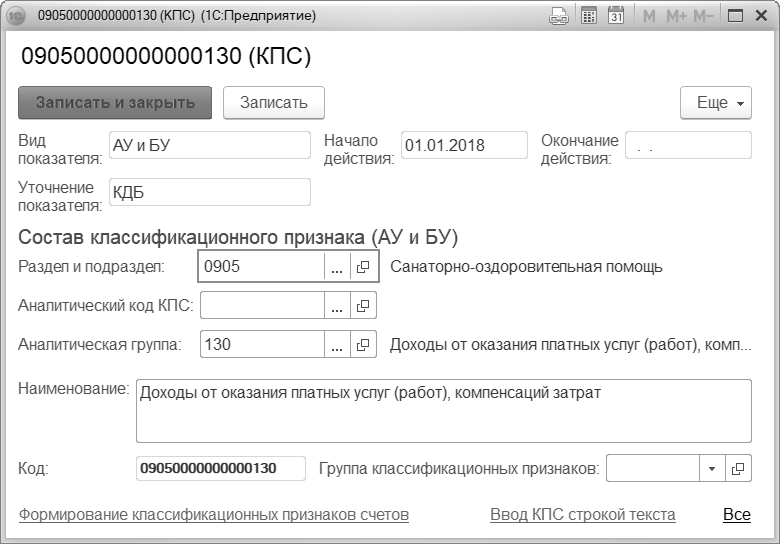
Task: Click the M memory button
Action: coord(649,16)
